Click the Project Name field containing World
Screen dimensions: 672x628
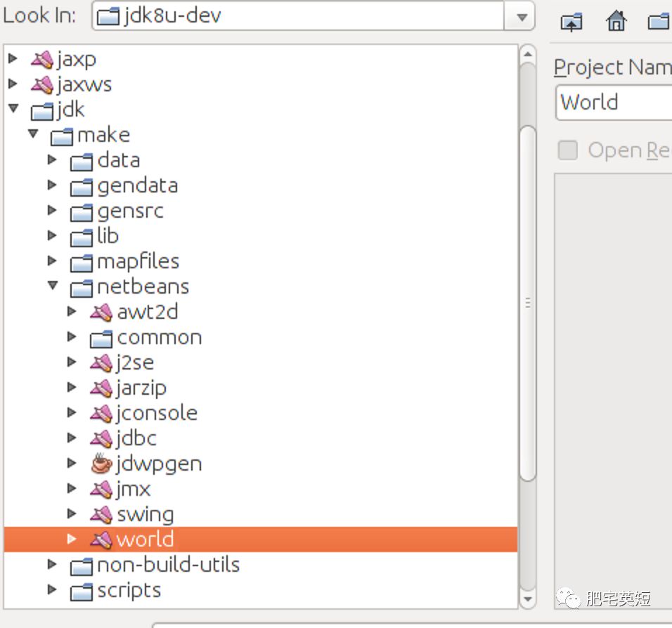(x=614, y=103)
